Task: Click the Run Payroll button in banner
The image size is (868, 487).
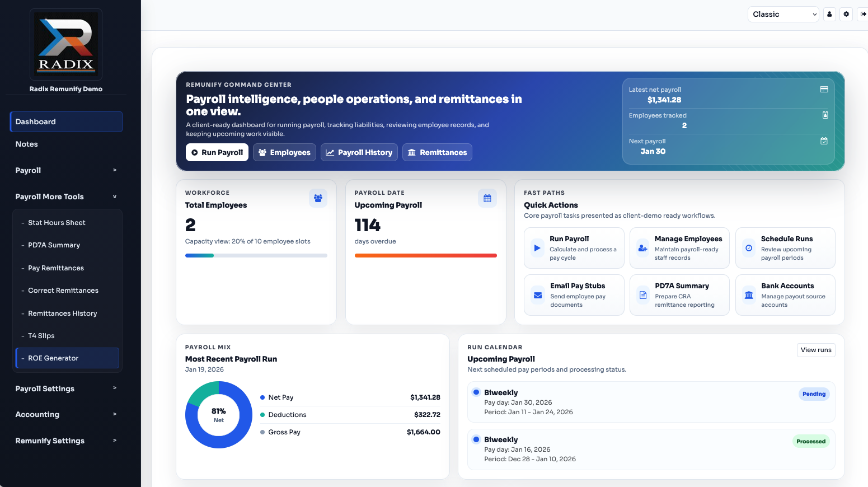Action: [217, 152]
